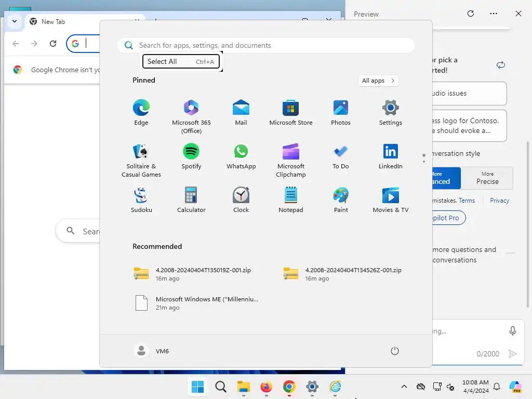Open Edge from pinned apps
This screenshot has height=399, width=532.
click(x=141, y=113)
